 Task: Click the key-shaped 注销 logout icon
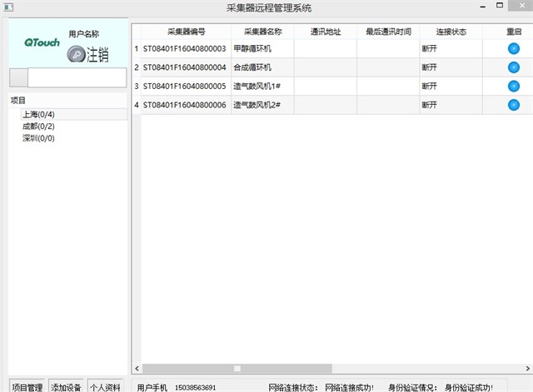76,53
